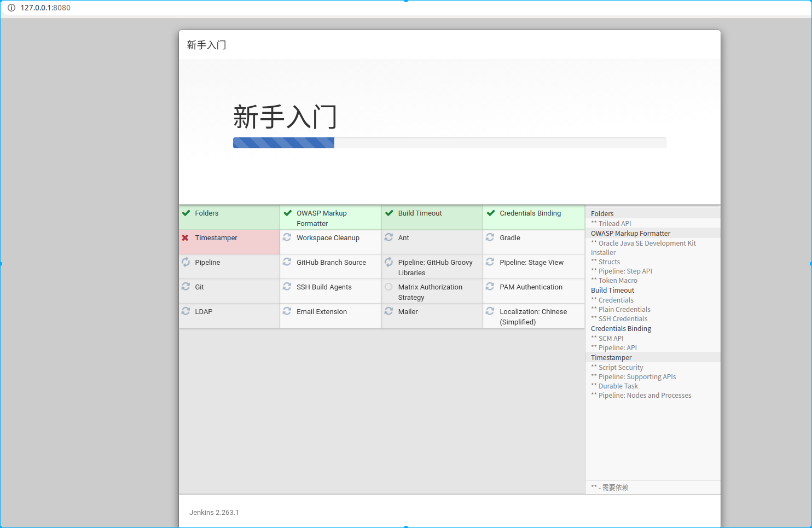Screen dimensions: 812x528
Task: Click the checkmark icon beside Build Timeout
Action: point(389,213)
